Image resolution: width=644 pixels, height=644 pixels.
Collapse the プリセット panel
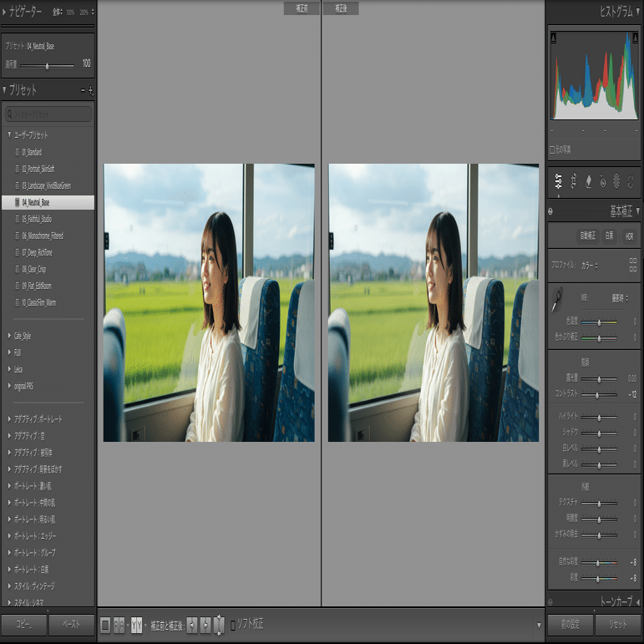click(4, 90)
